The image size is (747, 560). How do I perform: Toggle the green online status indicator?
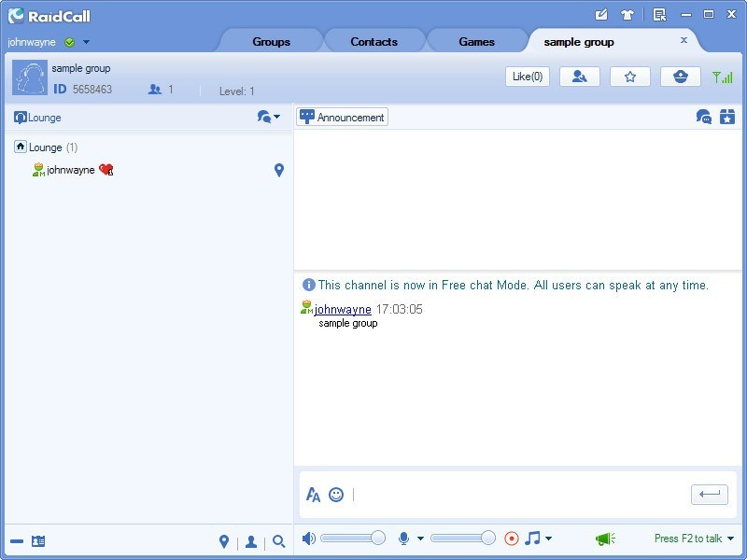(70, 42)
